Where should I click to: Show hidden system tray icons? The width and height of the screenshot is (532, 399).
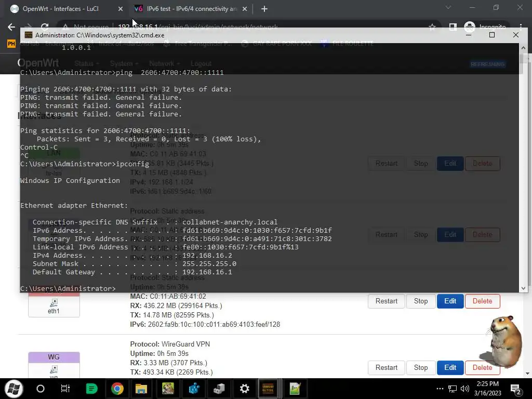(440, 389)
